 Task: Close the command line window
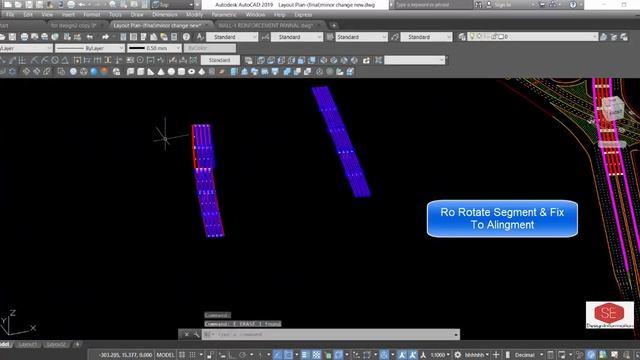[187, 335]
